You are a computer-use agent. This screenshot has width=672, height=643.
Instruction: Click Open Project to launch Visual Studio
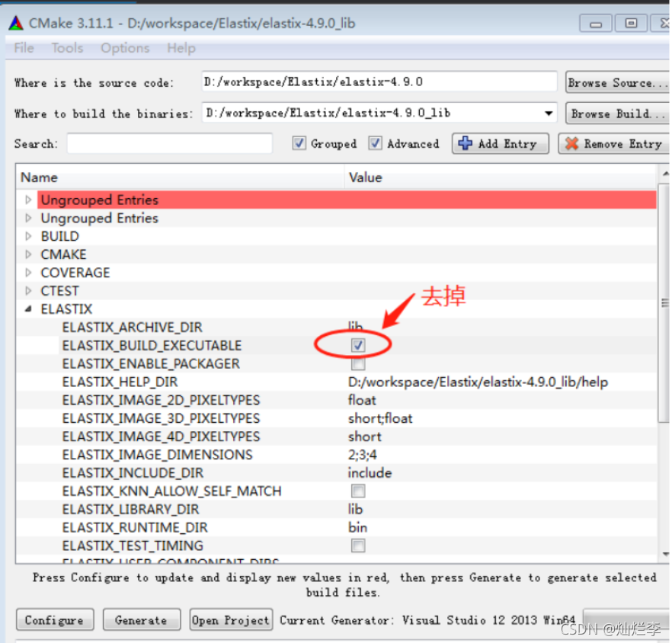(x=230, y=619)
